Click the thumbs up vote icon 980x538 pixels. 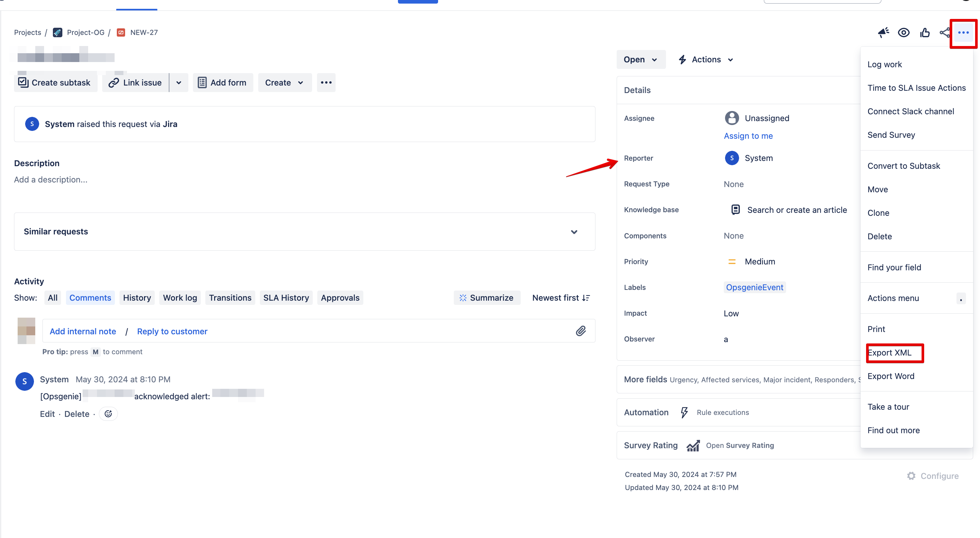click(x=925, y=32)
